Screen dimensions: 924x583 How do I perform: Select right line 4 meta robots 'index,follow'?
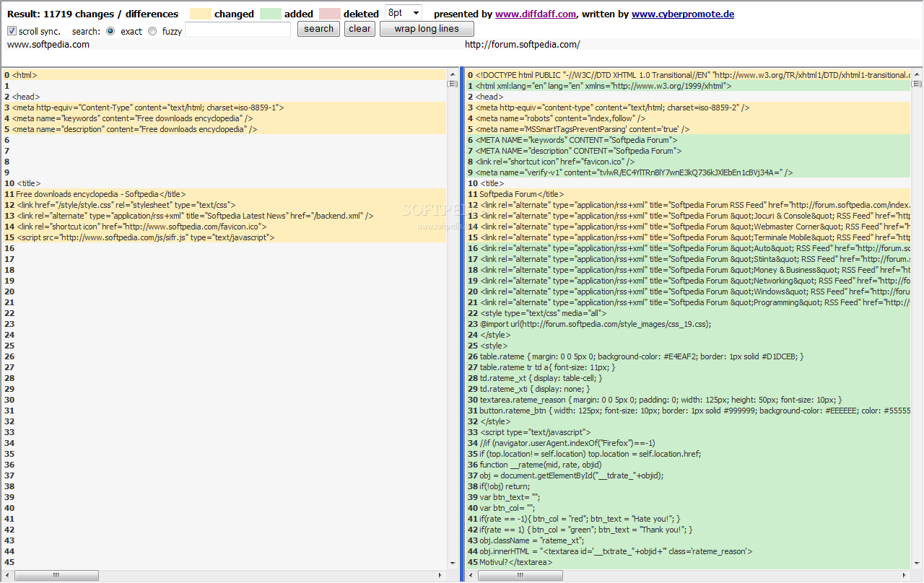(x=688, y=118)
